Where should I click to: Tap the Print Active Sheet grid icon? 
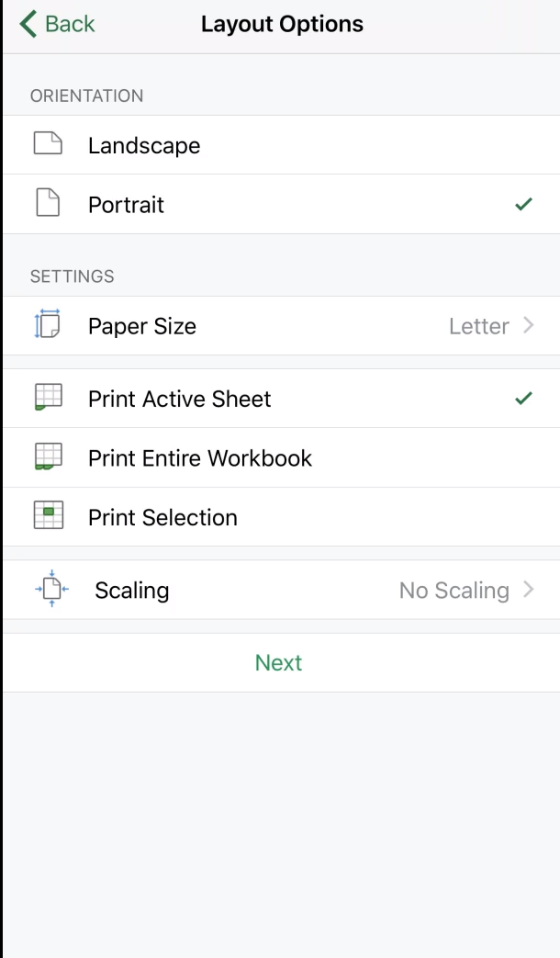(x=49, y=397)
